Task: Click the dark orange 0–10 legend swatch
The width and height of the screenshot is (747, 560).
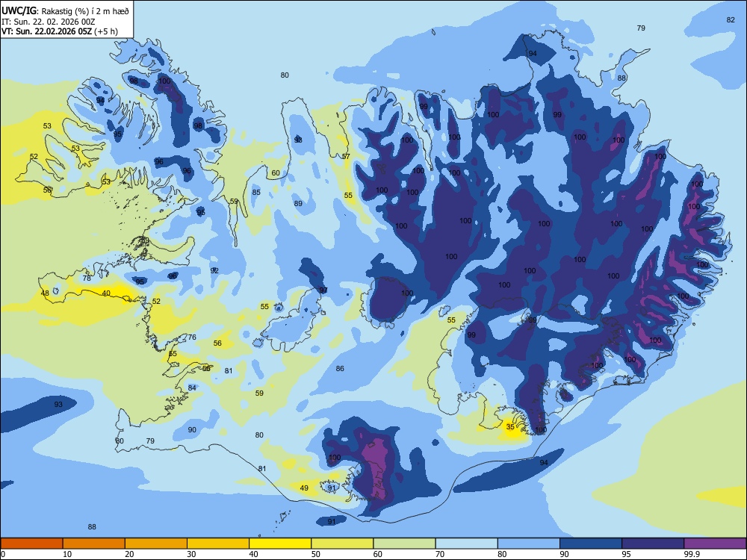Action: pyautogui.click(x=31, y=544)
